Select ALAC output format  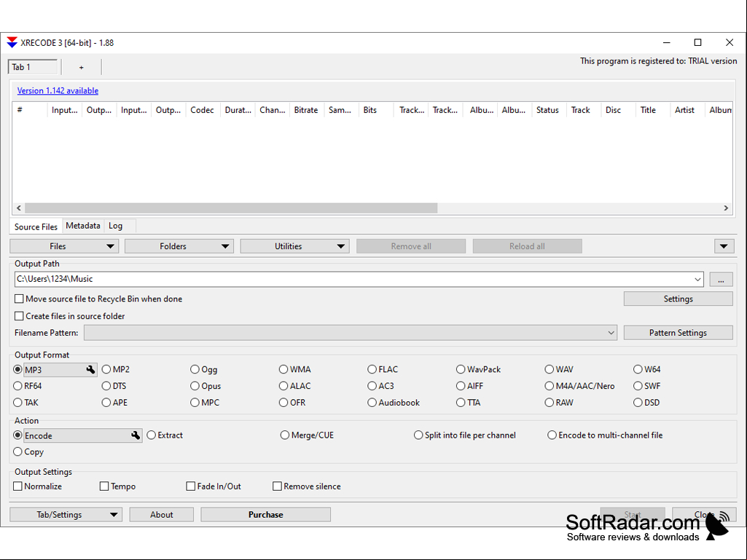click(283, 386)
